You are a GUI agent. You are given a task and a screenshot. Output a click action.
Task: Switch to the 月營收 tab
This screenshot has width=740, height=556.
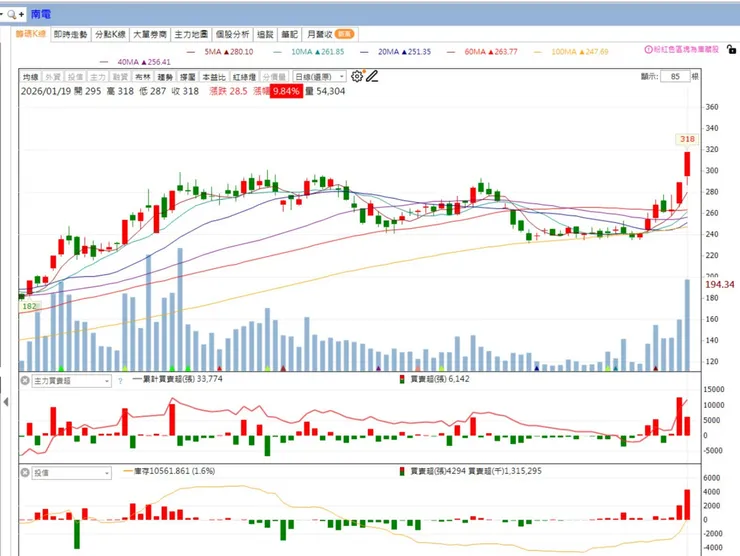330,34
